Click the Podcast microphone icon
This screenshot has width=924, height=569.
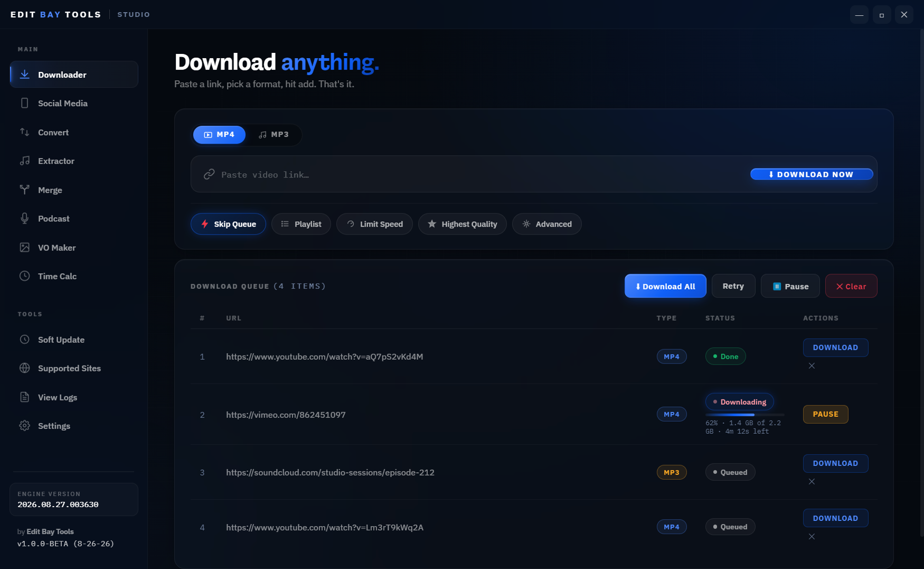point(24,219)
